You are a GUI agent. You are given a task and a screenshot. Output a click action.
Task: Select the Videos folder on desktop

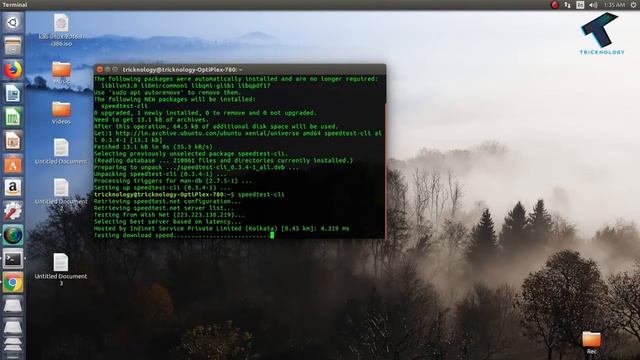[61, 113]
